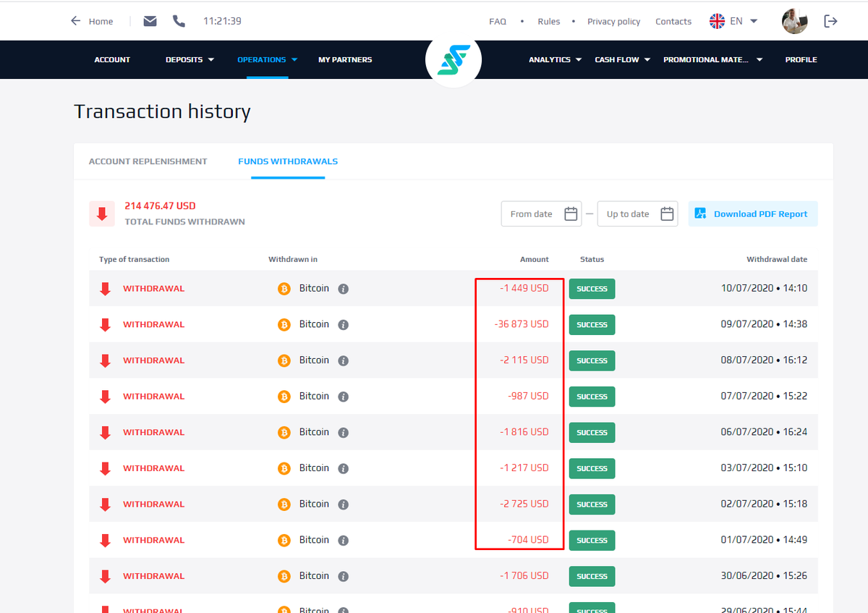This screenshot has height=613, width=868.
Task: Open the Privacy policy link
Action: (x=613, y=22)
